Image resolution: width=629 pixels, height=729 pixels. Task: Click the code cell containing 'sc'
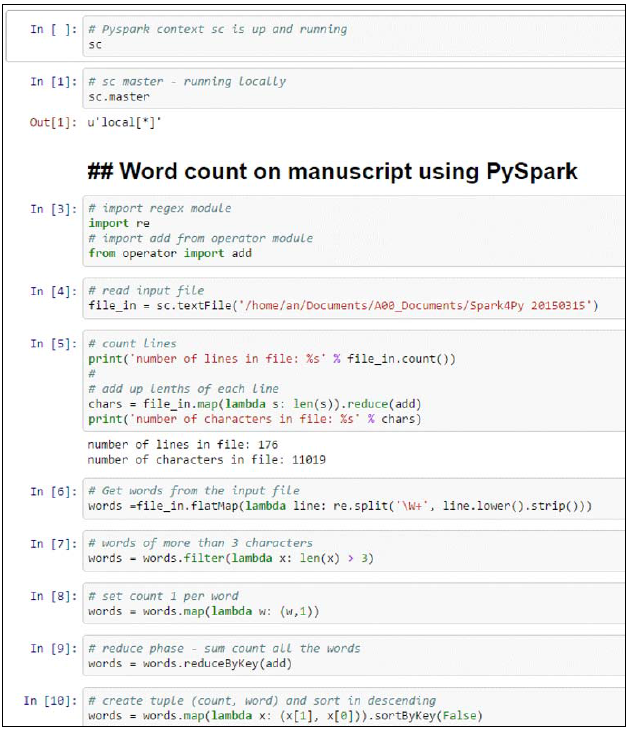coord(354,37)
